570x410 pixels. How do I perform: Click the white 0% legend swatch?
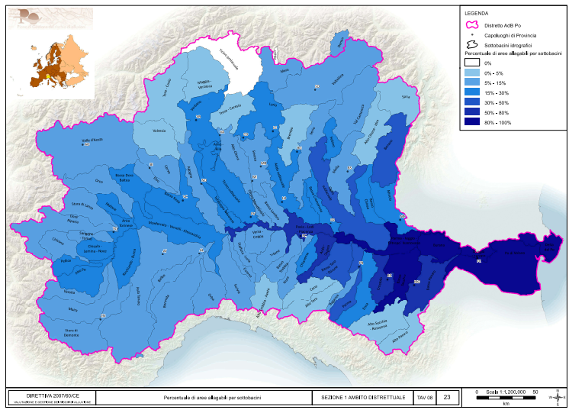[x=472, y=63]
